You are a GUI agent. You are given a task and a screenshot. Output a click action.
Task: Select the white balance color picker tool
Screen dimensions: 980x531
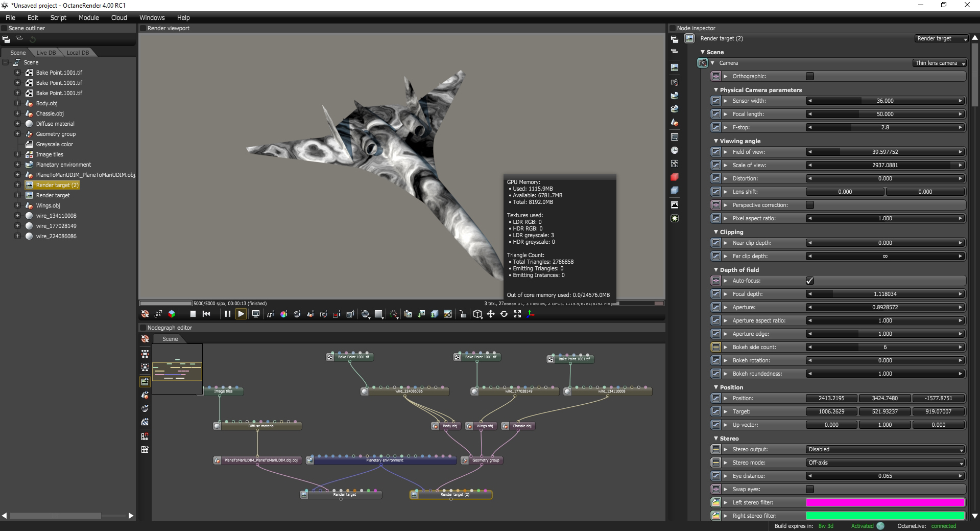point(283,314)
